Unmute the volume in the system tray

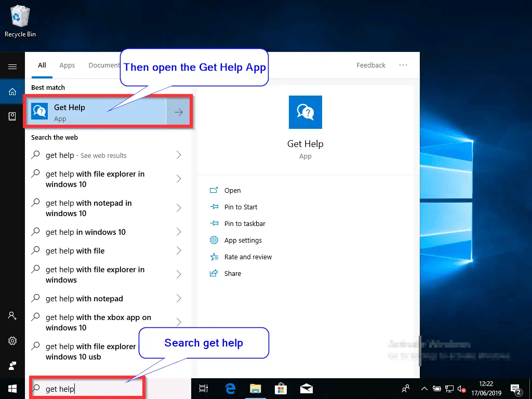click(462, 389)
